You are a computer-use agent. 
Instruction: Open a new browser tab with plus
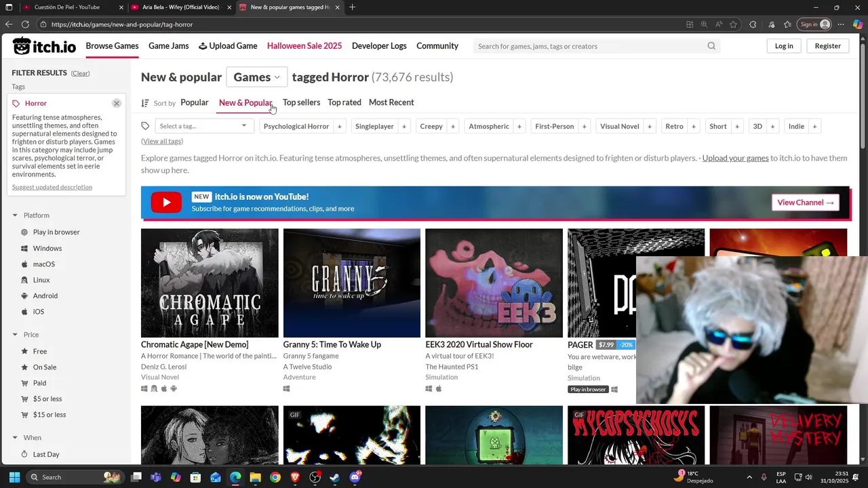pos(352,7)
